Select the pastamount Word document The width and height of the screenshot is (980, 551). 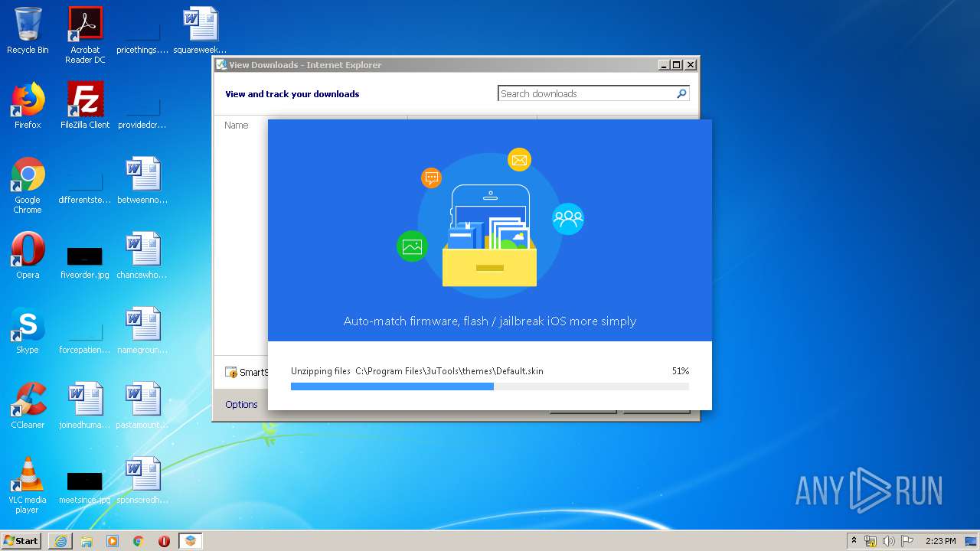pyautogui.click(x=142, y=406)
